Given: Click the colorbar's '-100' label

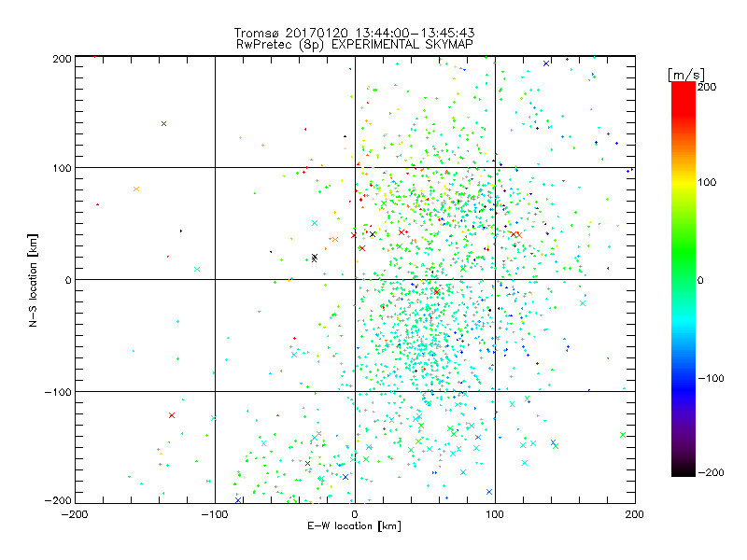Looking at the screenshot, I should click(x=711, y=378).
